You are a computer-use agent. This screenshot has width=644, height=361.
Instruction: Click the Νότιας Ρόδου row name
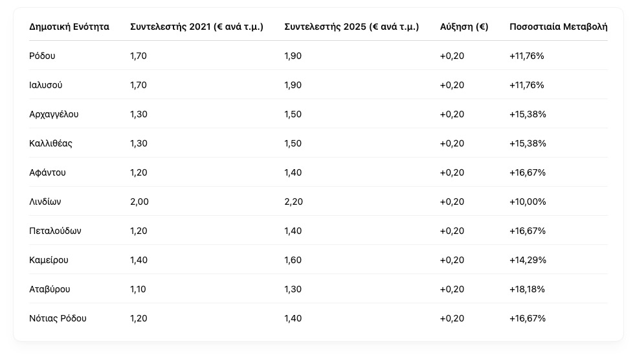click(x=58, y=319)
